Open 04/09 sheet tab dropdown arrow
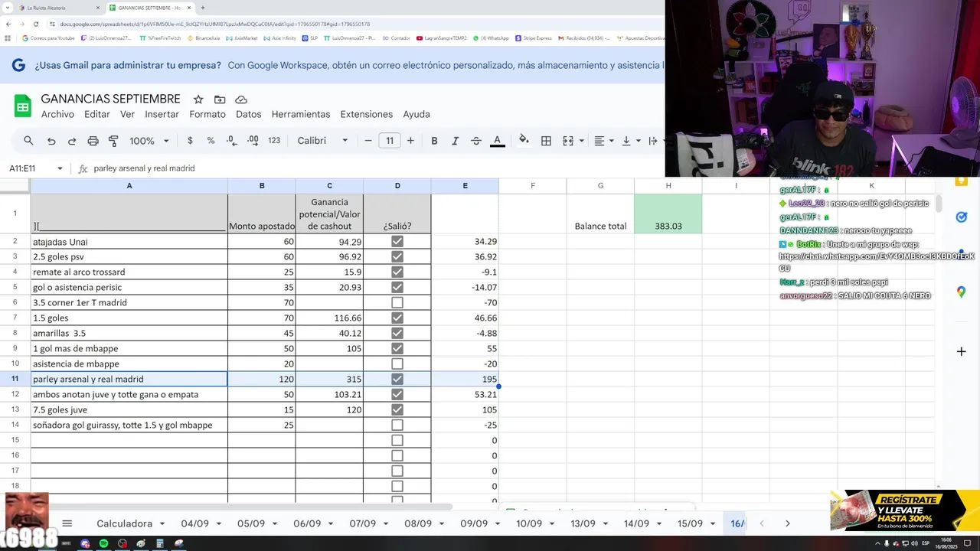Screen dimensions: 980x551 (x=218, y=523)
